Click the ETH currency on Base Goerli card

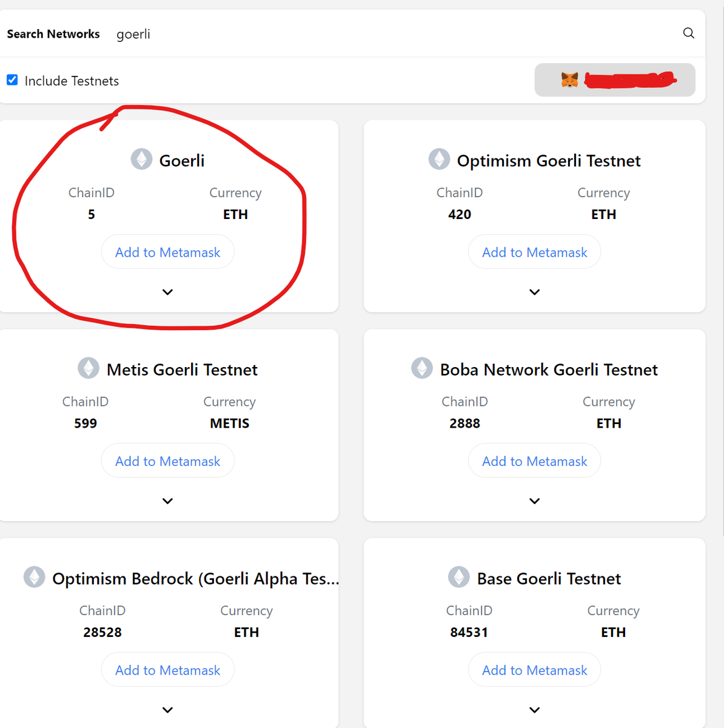click(613, 632)
